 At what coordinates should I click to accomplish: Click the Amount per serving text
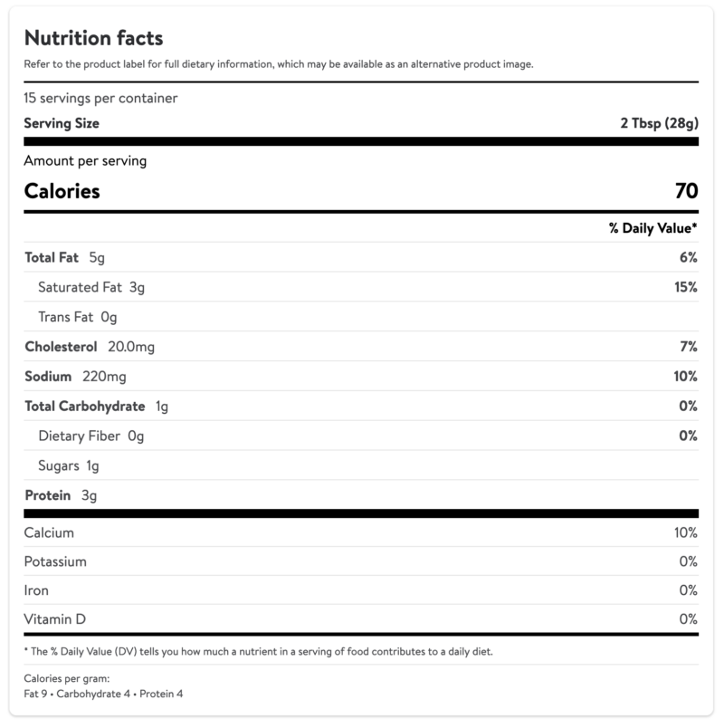click(85, 161)
